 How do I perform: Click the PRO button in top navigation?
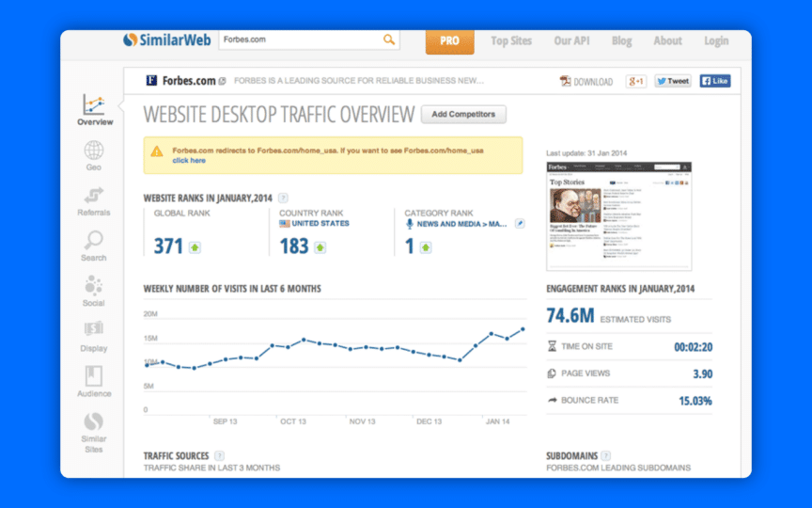(449, 41)
